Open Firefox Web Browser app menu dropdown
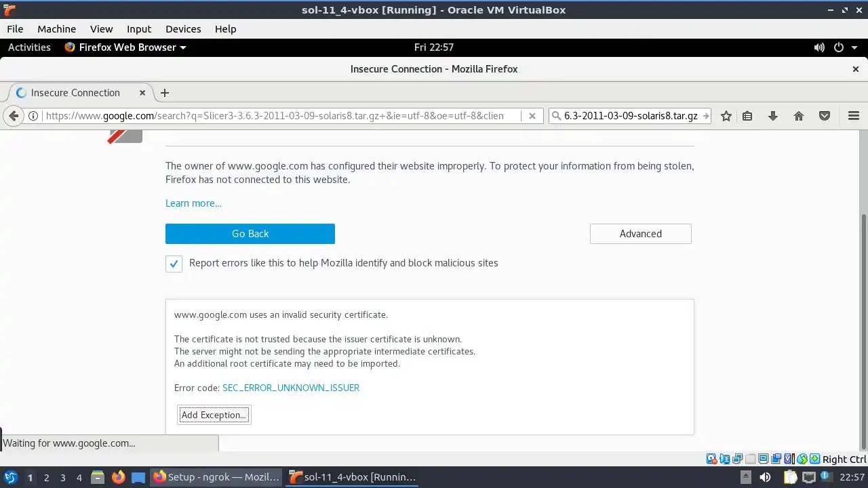The width and height of the screenshot is (868, 488). tap(125, 47)
